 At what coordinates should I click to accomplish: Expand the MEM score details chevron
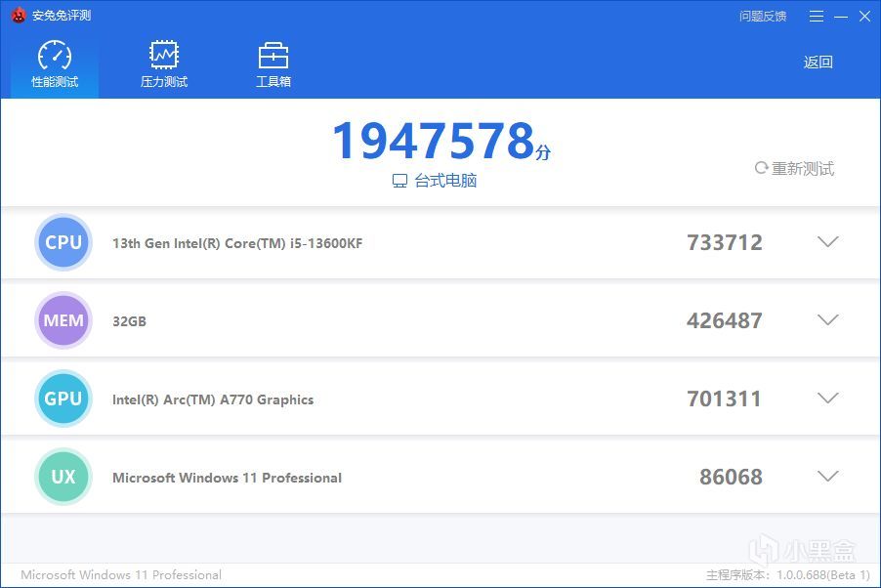827,319
